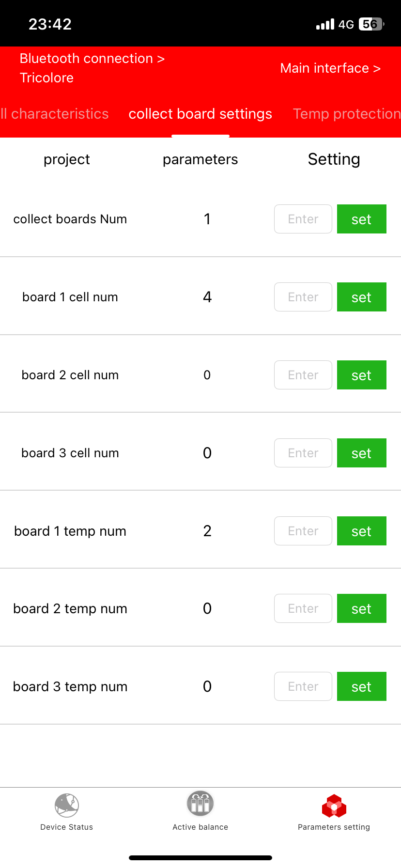Focus board 1 temp num Enter field
Image resolution: width=401 pixels, height=868 pixels.
(303, 531)
